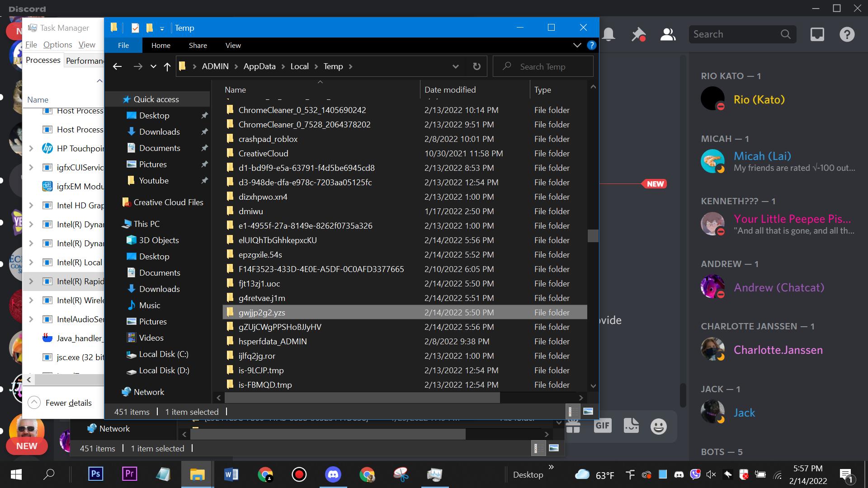Expand the HP Touchpoint process entry
Screen dimensions: 868x488
point(31,149)
